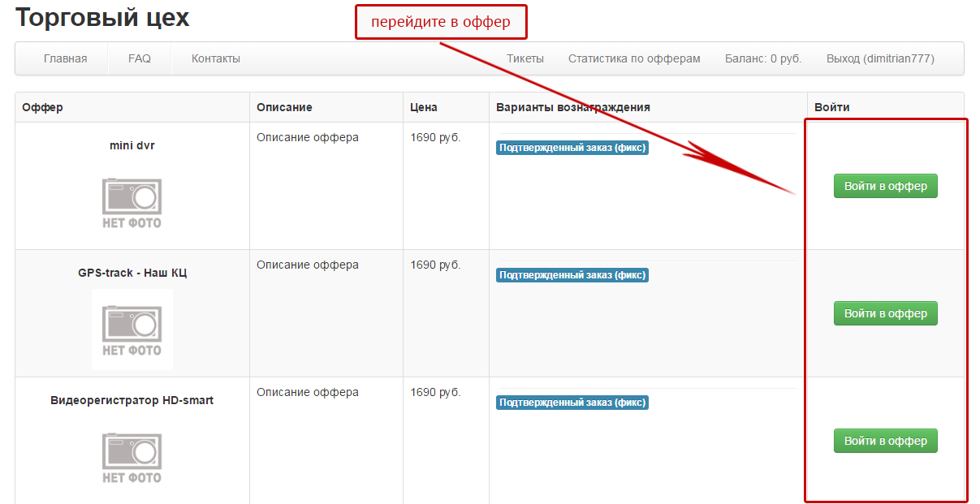View Статистика по офферам
This screenshot has width=980, height=504.
coord(634,58)
